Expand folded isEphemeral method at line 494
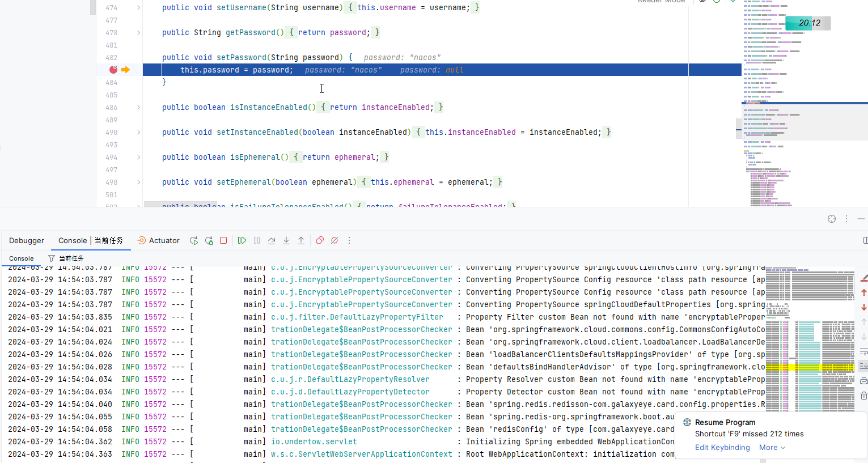868x463 pixels. click(x=138, y=157)
